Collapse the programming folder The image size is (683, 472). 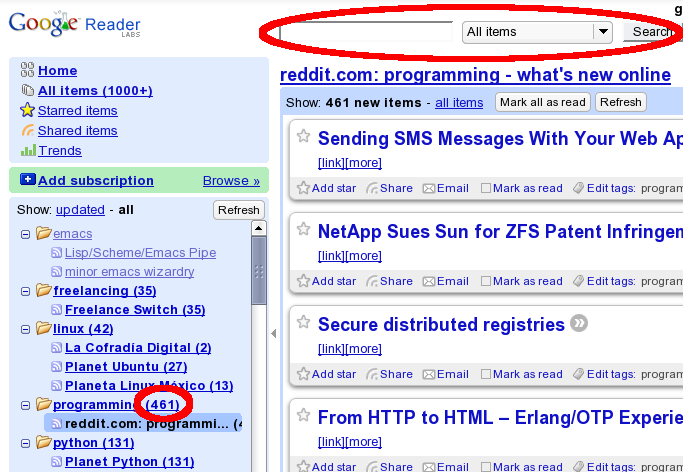coord(26,405)
